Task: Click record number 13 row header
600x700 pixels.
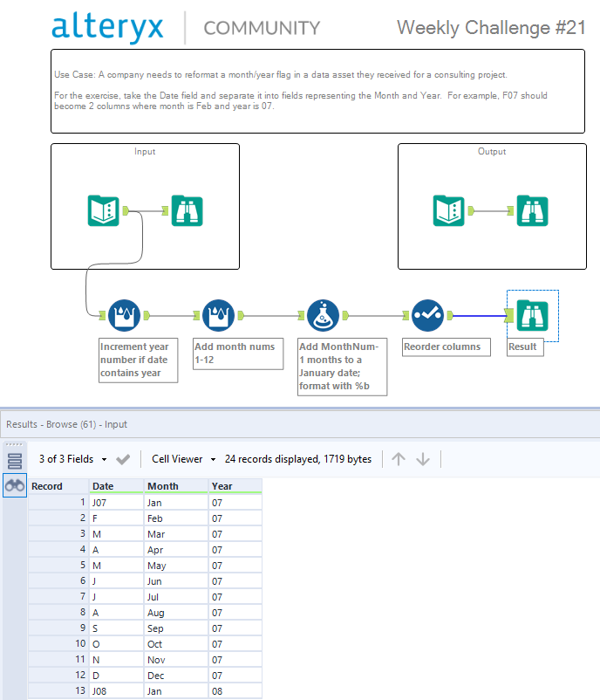Action: pyautogui.click(x=59, y=691)
